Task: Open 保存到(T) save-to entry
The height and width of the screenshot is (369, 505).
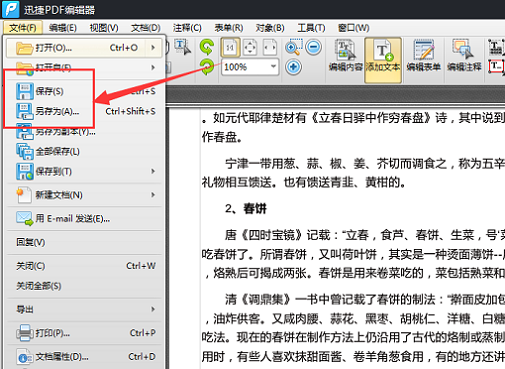Action: [x=85, y=171]
